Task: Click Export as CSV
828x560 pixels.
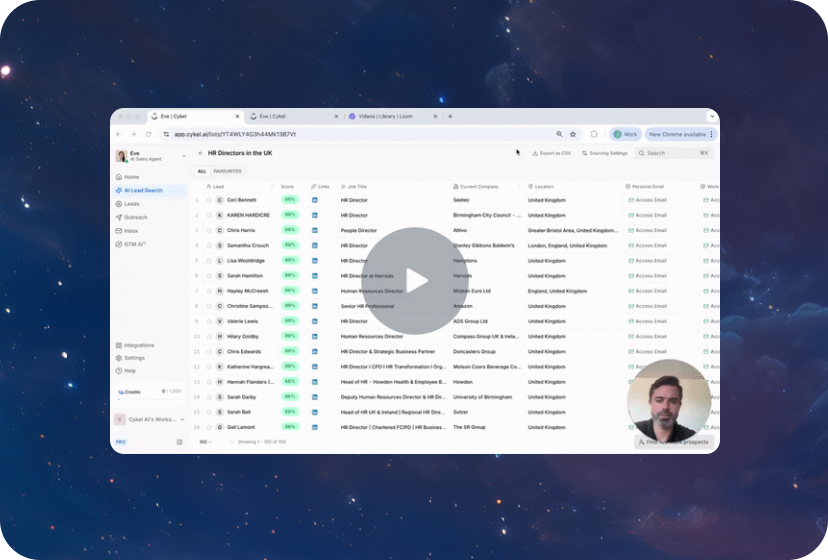Action: [551, 153]
